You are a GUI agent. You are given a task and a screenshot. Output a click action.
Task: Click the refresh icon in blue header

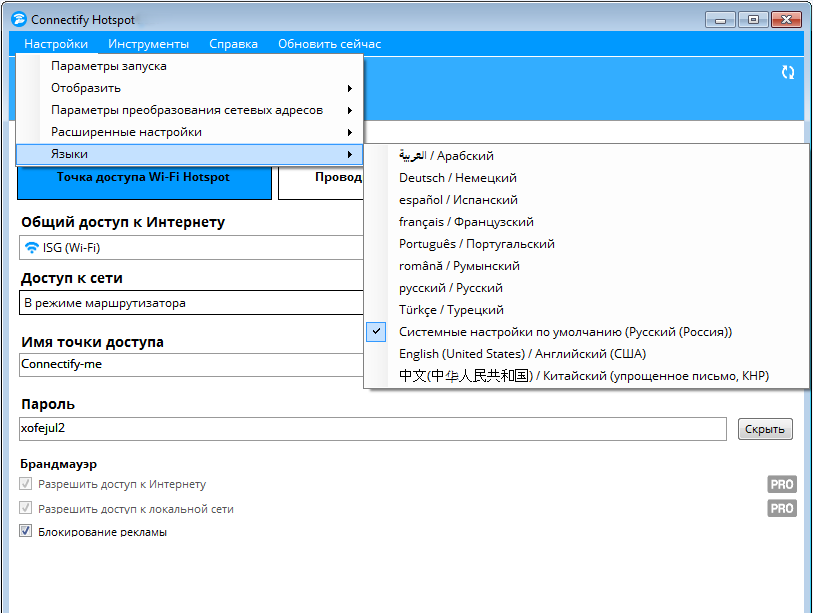coord(788,72)
